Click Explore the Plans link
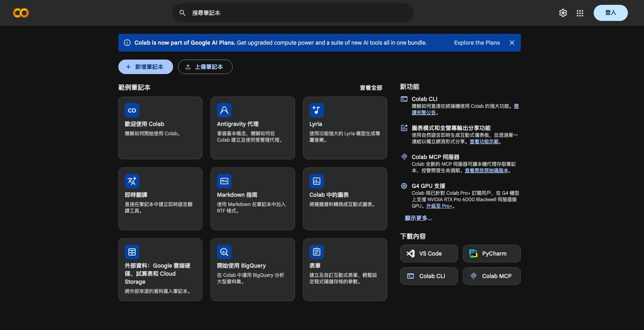 point(477,43)
